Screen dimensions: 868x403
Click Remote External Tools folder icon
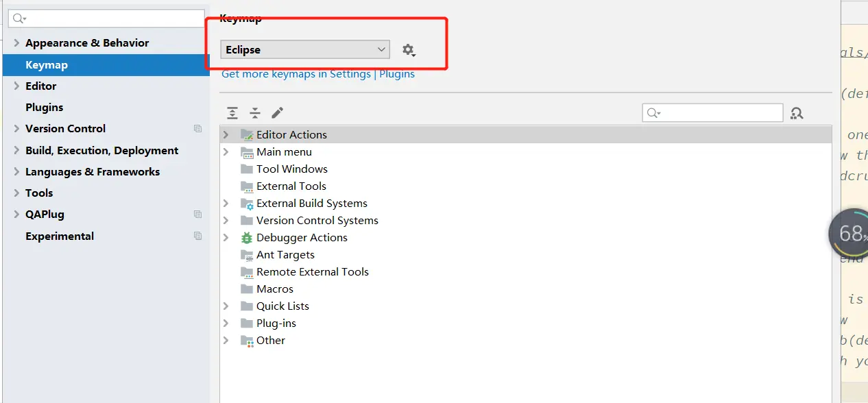pyautogui.click(x=247, y=272)
